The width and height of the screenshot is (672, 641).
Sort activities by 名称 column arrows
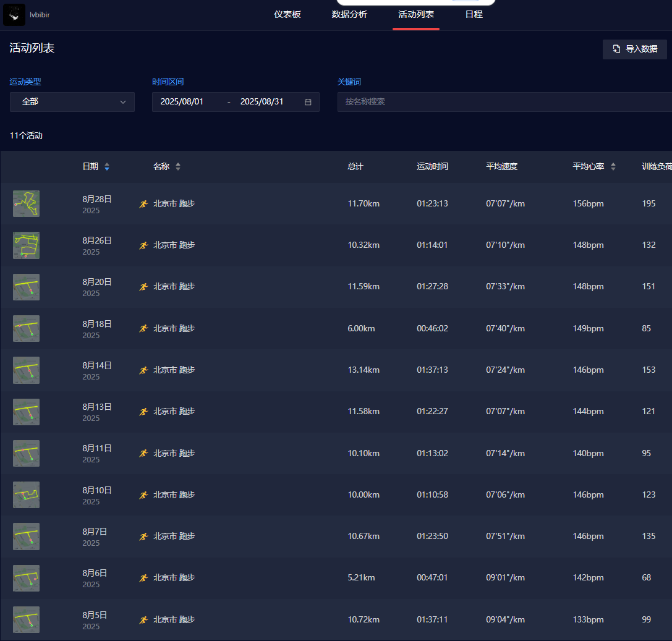point(178,167)
